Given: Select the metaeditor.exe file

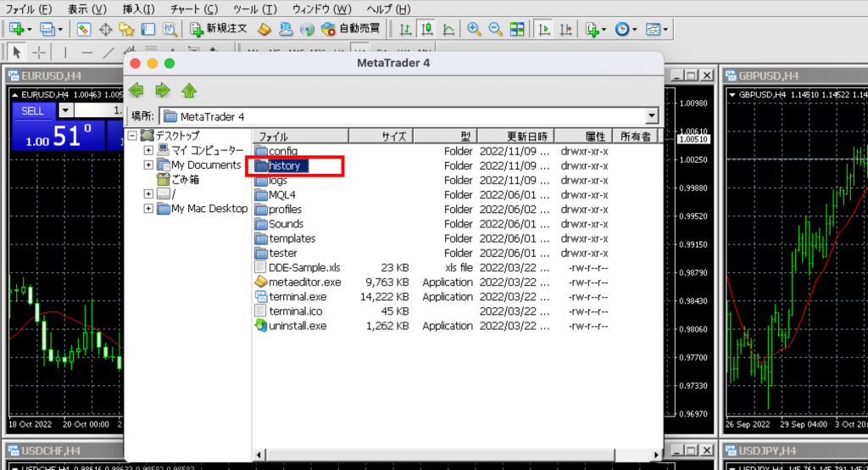Looking at the screenshot, I should (x=298, y=283).
